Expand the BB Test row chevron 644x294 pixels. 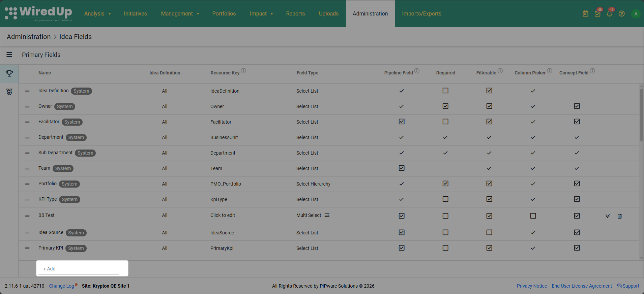[x=608, y=216]
